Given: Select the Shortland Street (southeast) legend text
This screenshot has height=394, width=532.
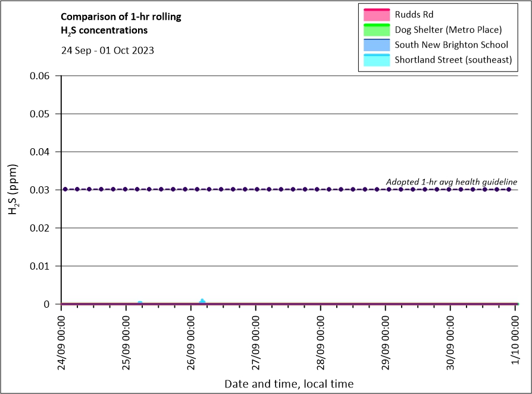Looking at the screenshot, I should click(x=453, y=60).
